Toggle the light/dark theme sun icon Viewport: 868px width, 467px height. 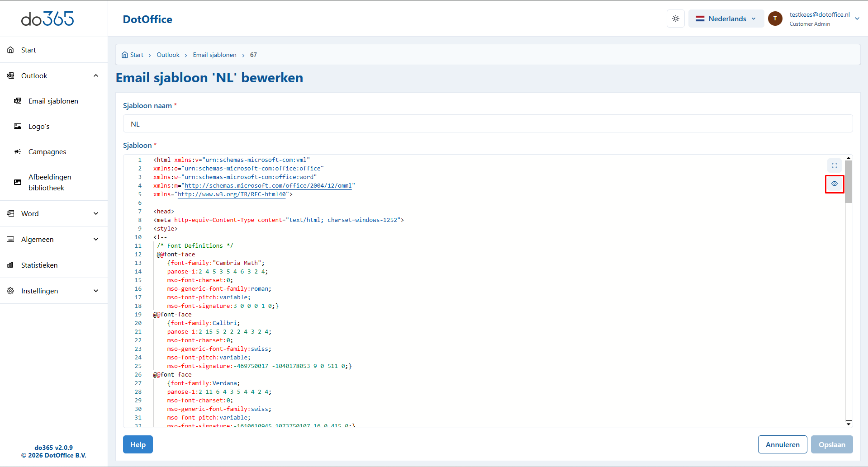coord(675,19)
